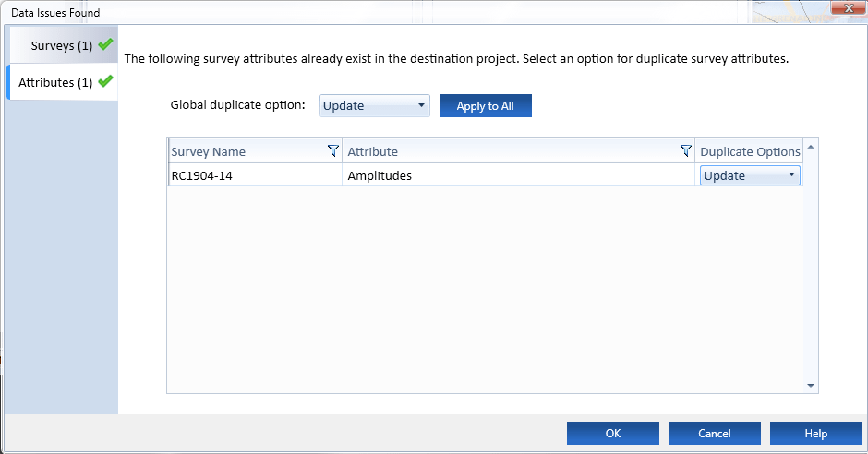Click the green checkmark beside Surveys

coord(105,44)
